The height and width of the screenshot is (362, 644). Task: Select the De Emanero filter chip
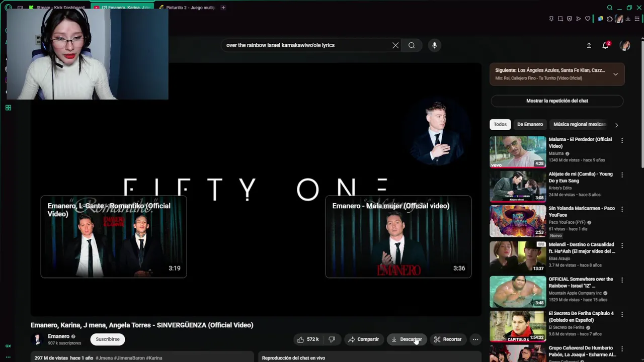point(530,124)
